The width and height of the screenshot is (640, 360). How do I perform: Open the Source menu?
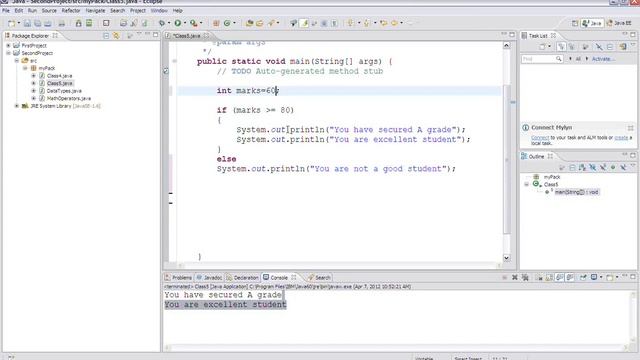click(x=49, y=11)
